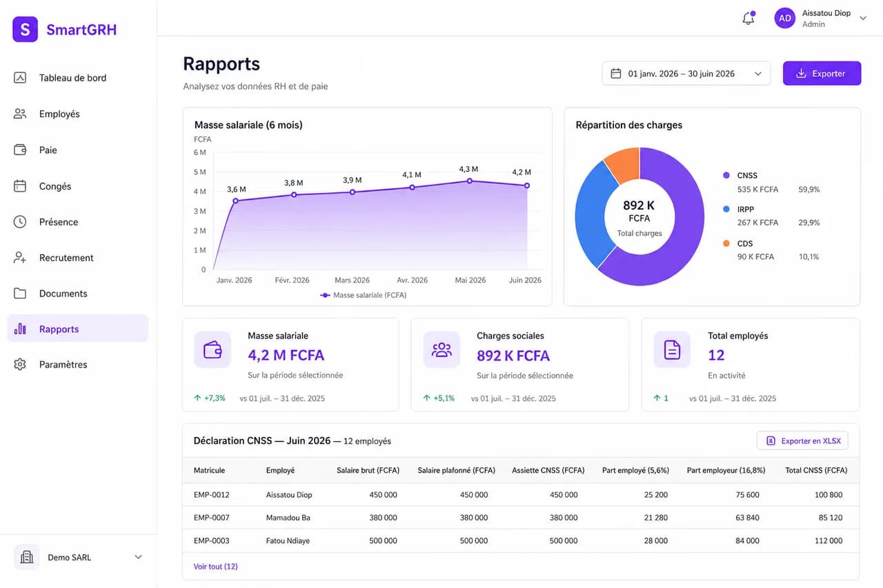Click the Paramètres gear icon
The image size is (883, 588).
[20, 365]
